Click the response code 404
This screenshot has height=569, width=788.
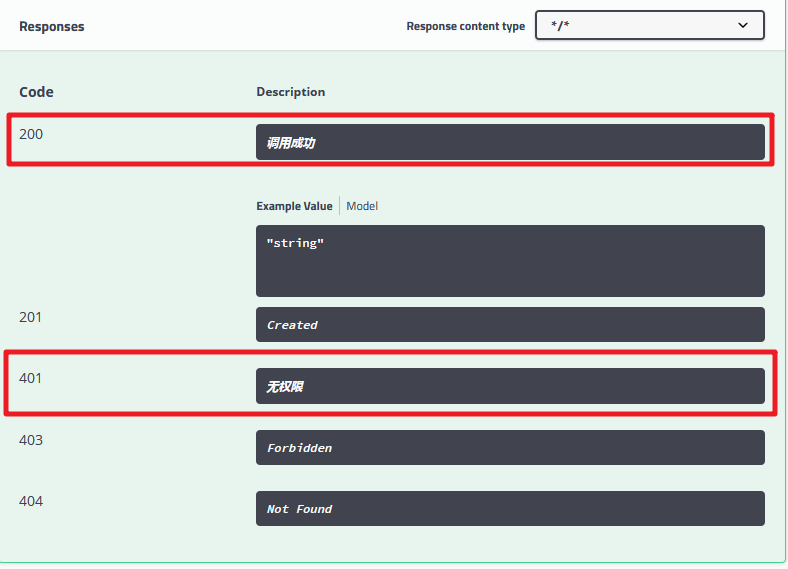[31, 501]
